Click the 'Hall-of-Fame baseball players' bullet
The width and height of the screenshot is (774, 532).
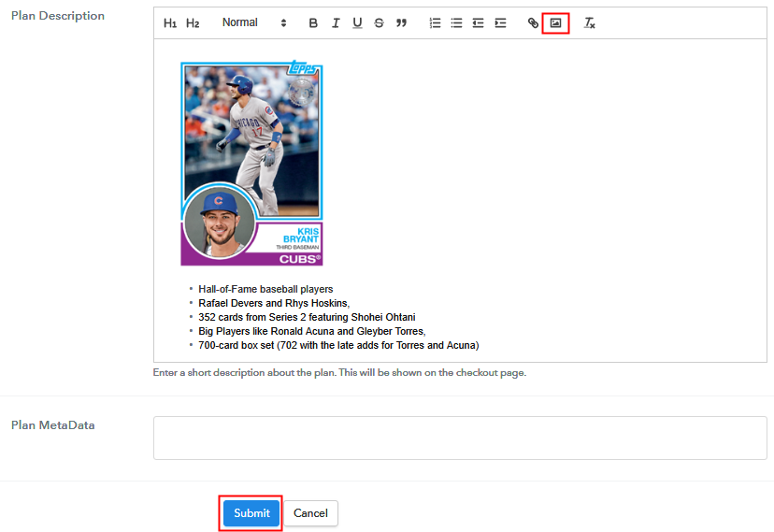(265, 289)
